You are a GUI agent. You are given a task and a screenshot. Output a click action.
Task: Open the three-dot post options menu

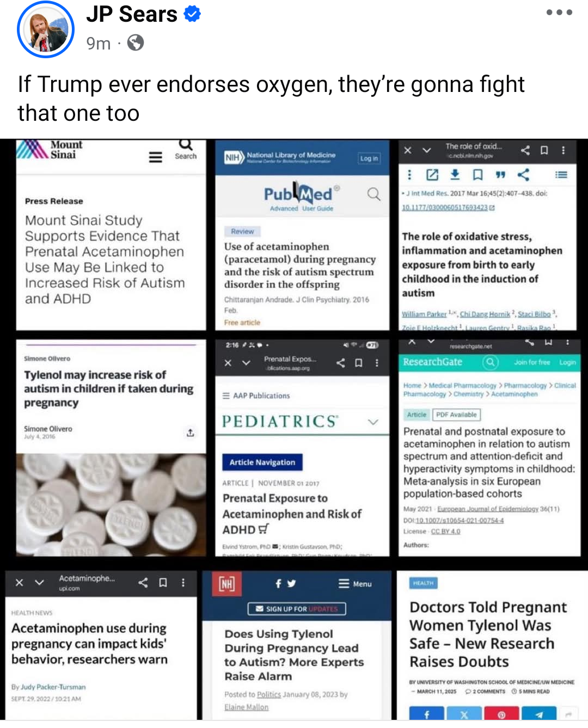point(559,13)
